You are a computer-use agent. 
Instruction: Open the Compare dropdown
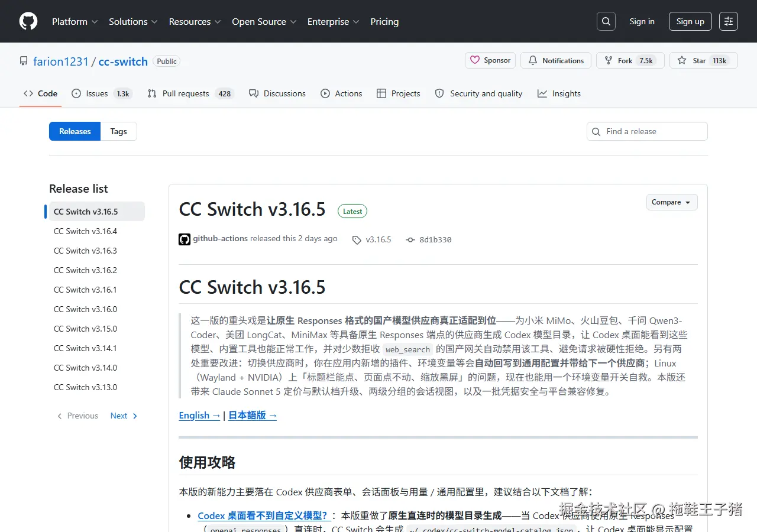(x=672, y=202)
